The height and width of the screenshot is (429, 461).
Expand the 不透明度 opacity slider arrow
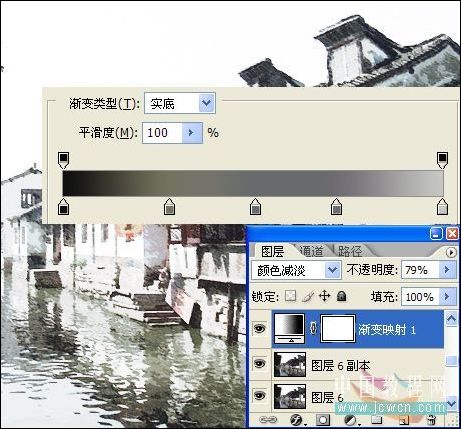(x=447, y=269)
